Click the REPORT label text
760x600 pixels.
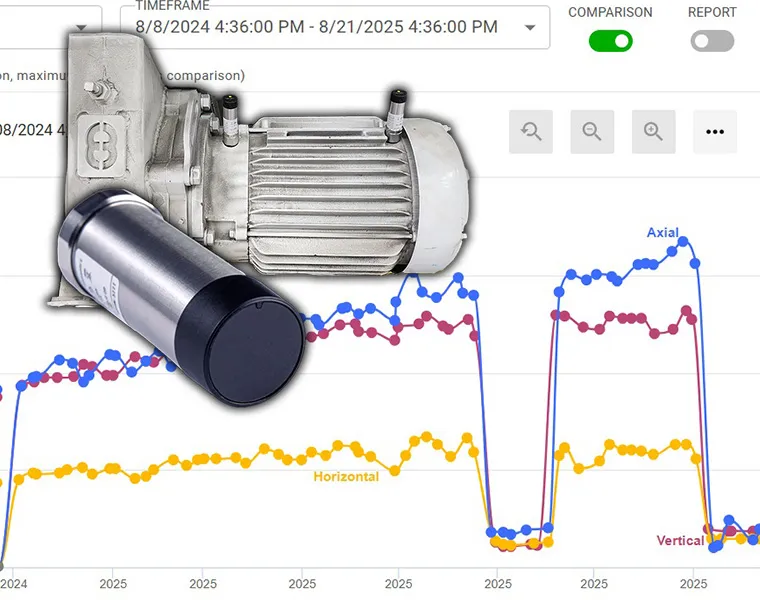[712, 12]
